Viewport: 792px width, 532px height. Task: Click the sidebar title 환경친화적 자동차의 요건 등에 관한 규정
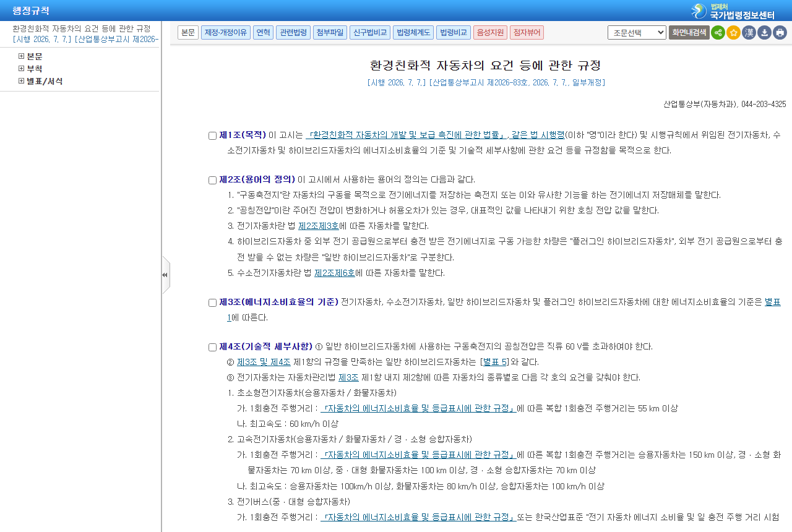(82, 29)
